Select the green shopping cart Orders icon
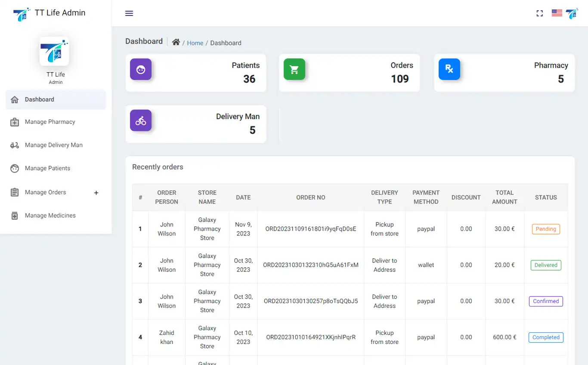The image size is (588, 365). tap(294, 69)
